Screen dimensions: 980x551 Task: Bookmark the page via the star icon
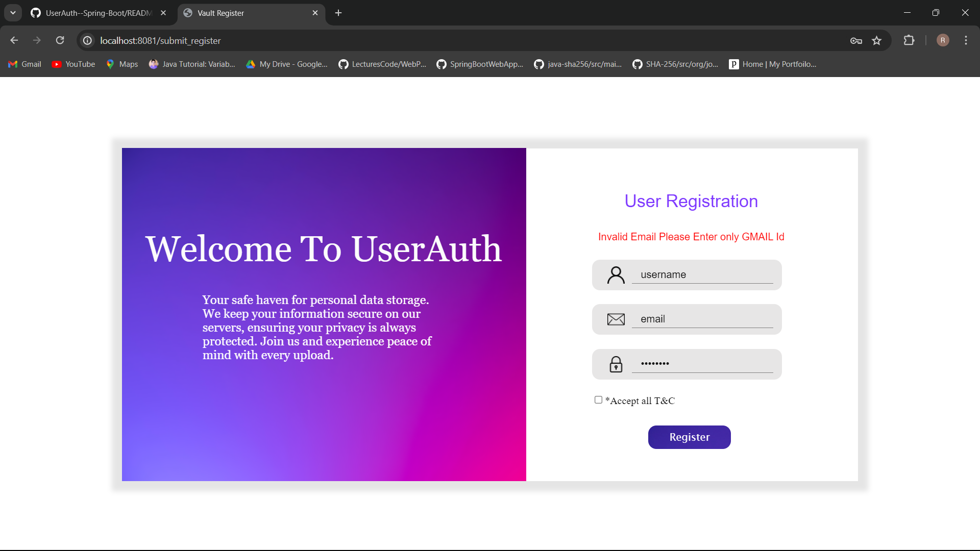[877, 40]
